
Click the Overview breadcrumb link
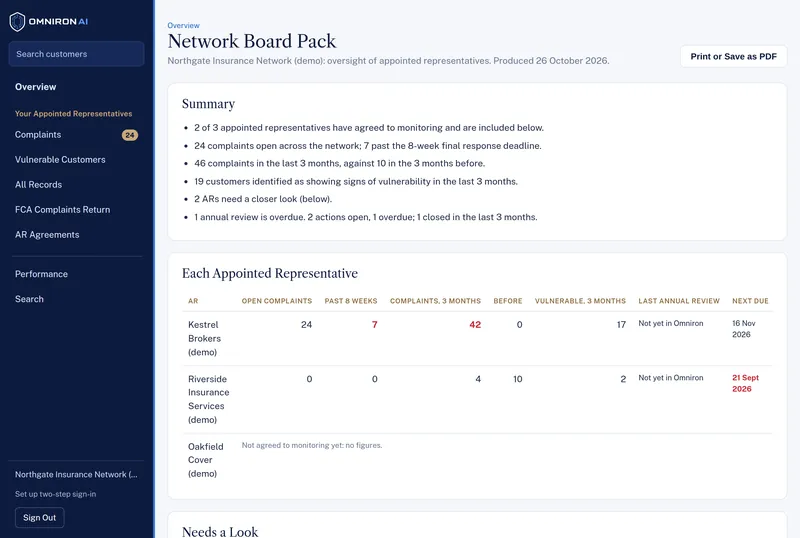coord(183,26)
